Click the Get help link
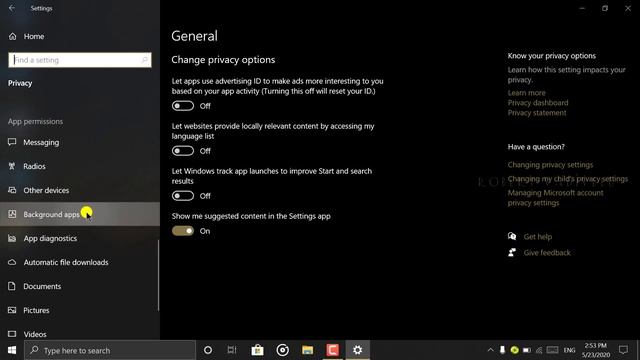 pos(538,236)
